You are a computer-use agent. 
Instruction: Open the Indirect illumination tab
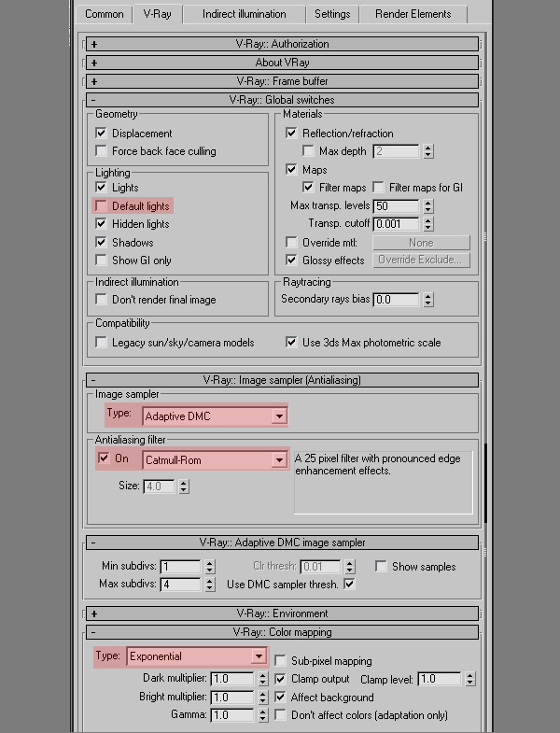click(x=244, y=14)
